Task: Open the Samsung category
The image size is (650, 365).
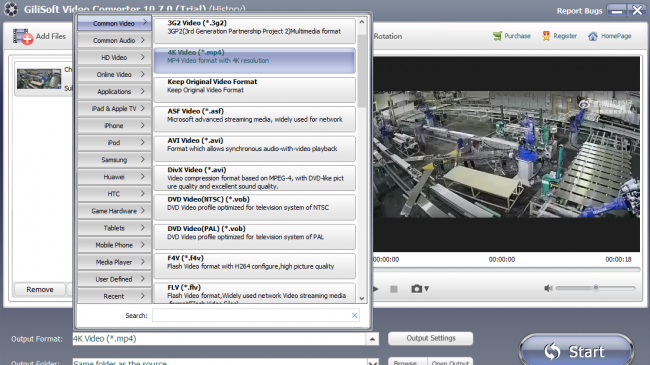Action: (114, 160)
